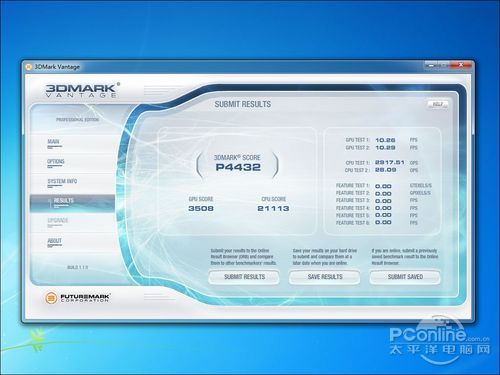
Task: Open the Upgrade sidebar item
Action: click(58, 222)
